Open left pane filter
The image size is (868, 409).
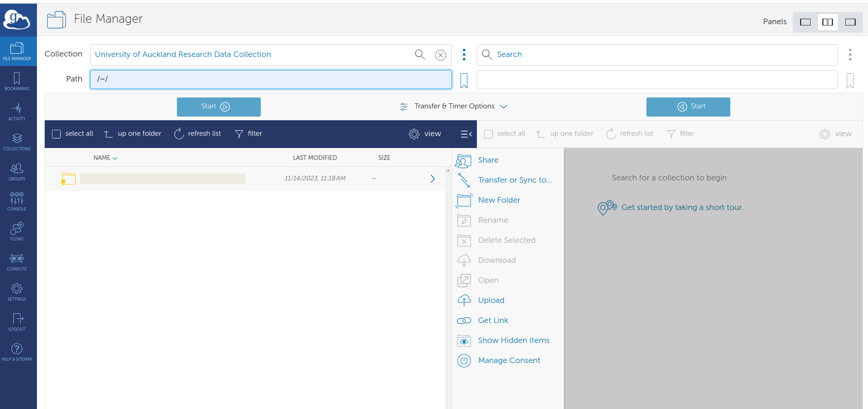248,133
